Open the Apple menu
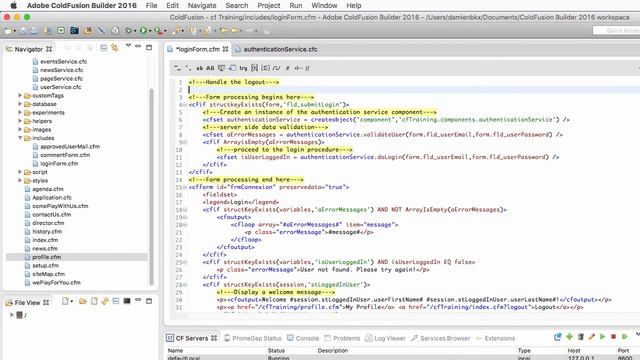Screen dimensions: 640x360 pyautogui.click(x=13, y=6)
